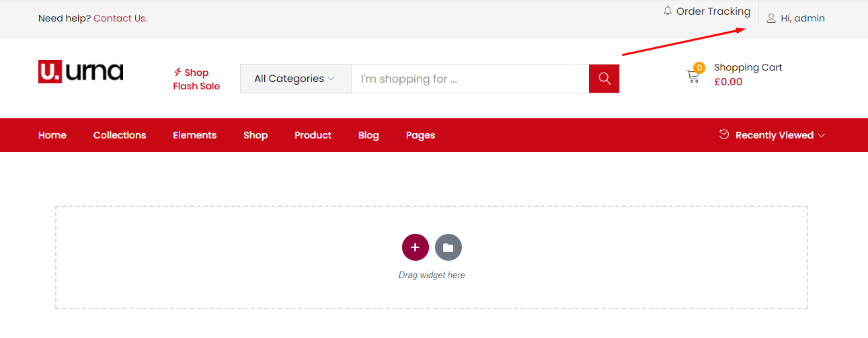Focus the "I'm shopping for ..." search field

pyautogui.click(x=470, y=79)
